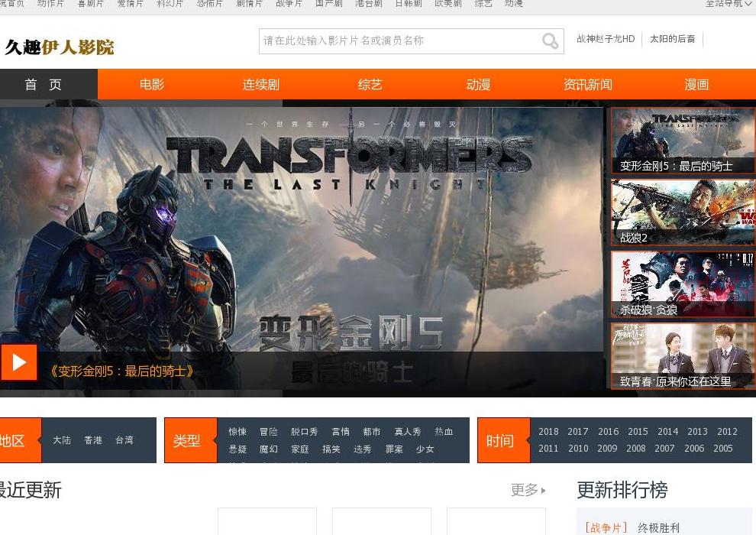The width and height of the screenshot is (756, 535).
Task: Filter type by 冒险
Action: point(269,431)
